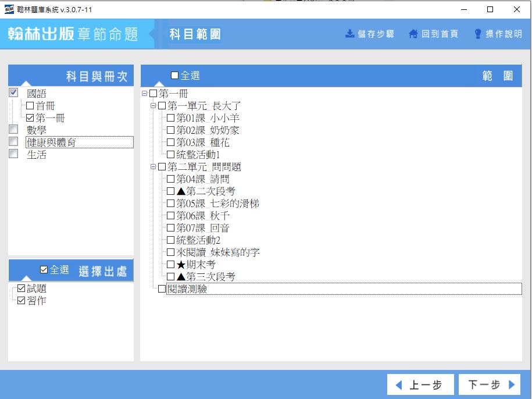This screenshot has height=399, width=532.
Task: Click the 科目範圍 step tab
Action: tap(195, 34)
